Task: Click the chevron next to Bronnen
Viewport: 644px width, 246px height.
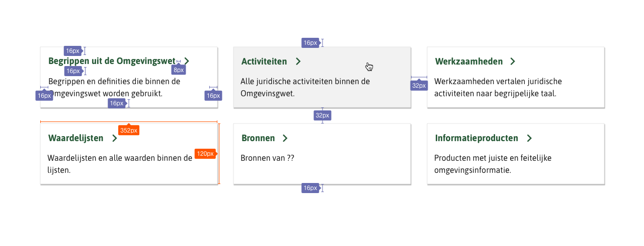Action: click(x=285, y=138)
